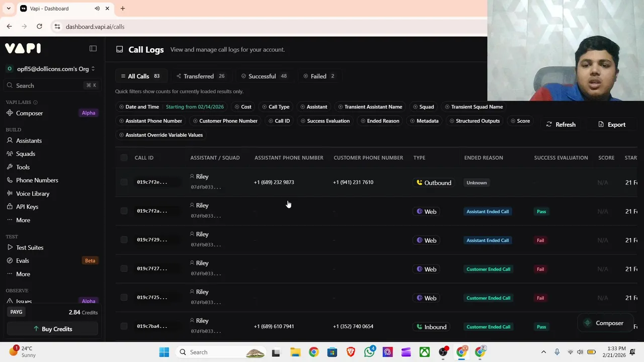Go to Assistants in the sidebar
The image size is (644, 362).
tap(29, 141)
